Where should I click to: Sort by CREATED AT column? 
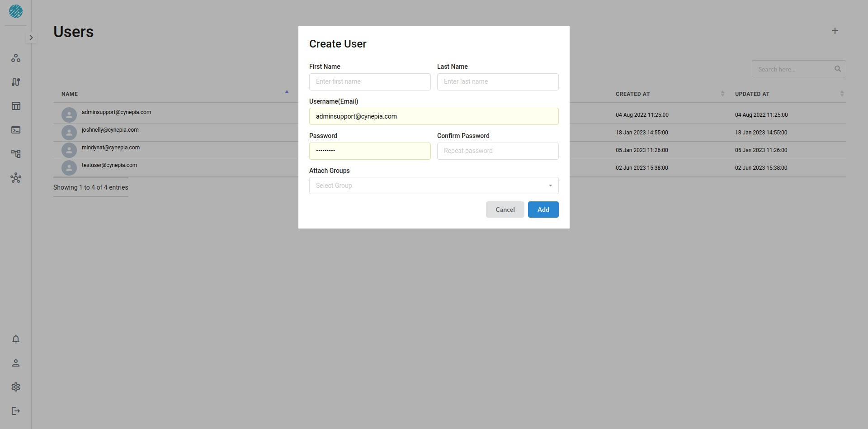[722, 94]
